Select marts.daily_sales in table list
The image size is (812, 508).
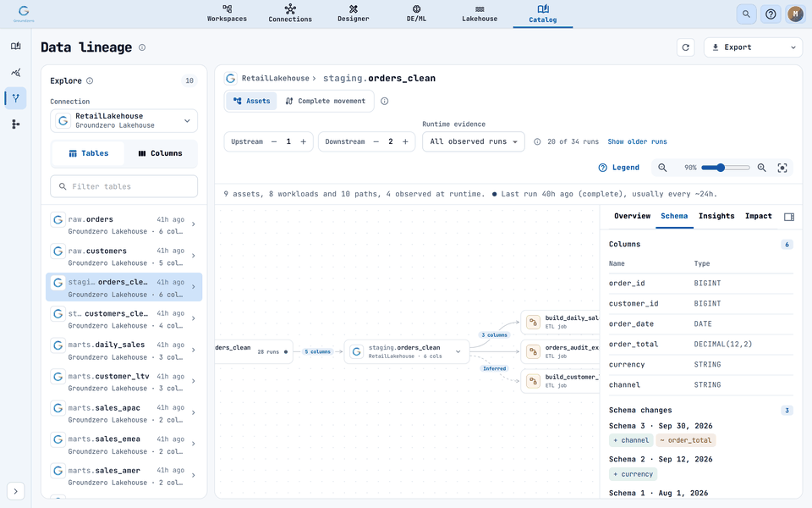pyautogui.click(x=123, y=350)
